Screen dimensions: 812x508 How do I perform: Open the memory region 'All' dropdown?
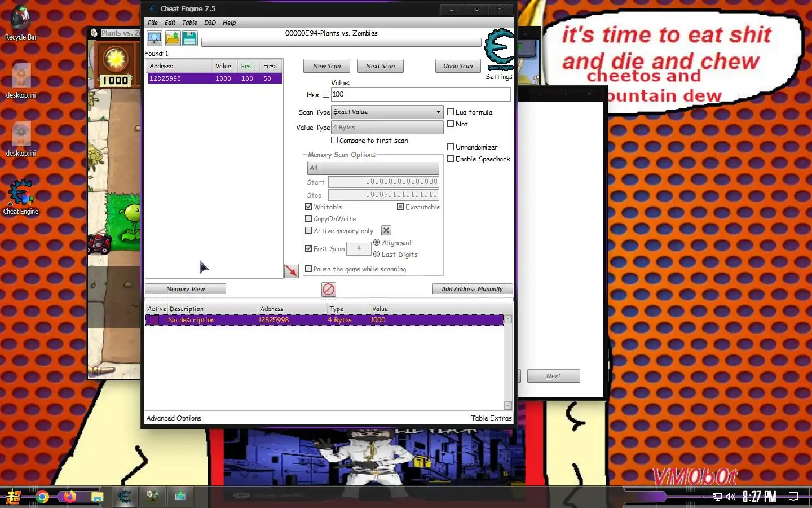point(373,168)
